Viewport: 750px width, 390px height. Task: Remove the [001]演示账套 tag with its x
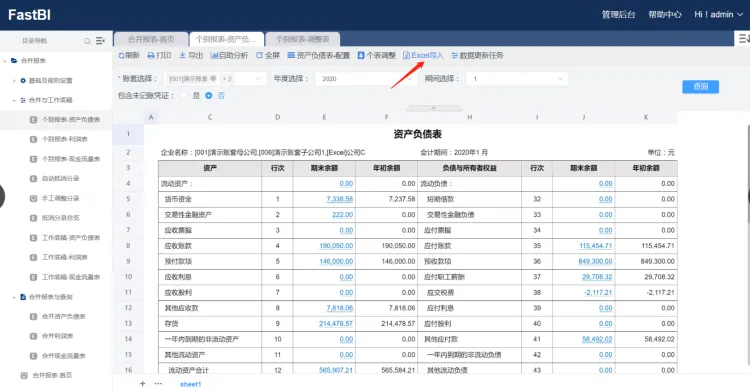[x=213, y=78]
